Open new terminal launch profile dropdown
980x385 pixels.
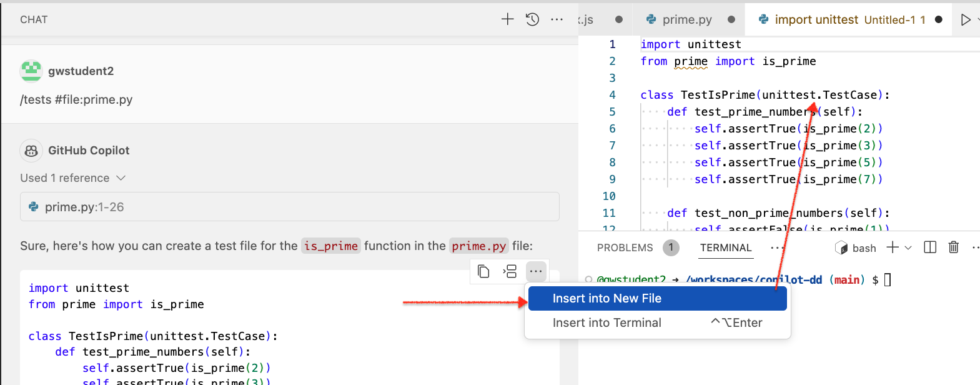coord(908,248)
